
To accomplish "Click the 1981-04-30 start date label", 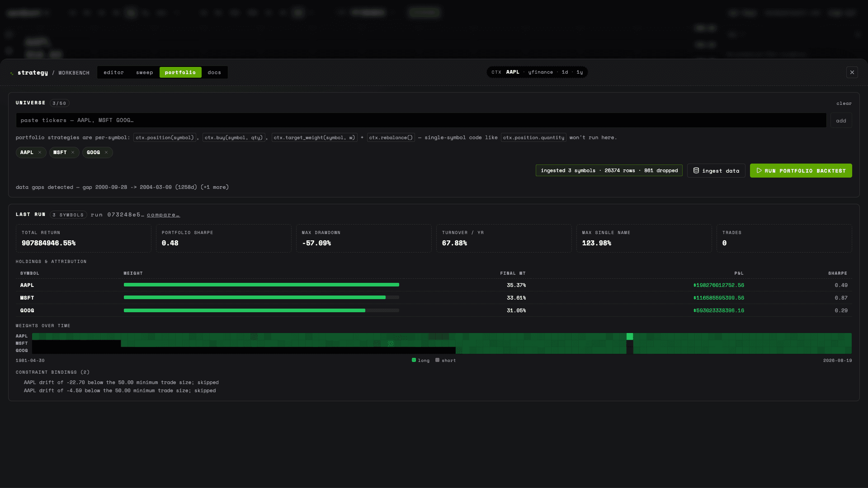I will tap(30, 361).
